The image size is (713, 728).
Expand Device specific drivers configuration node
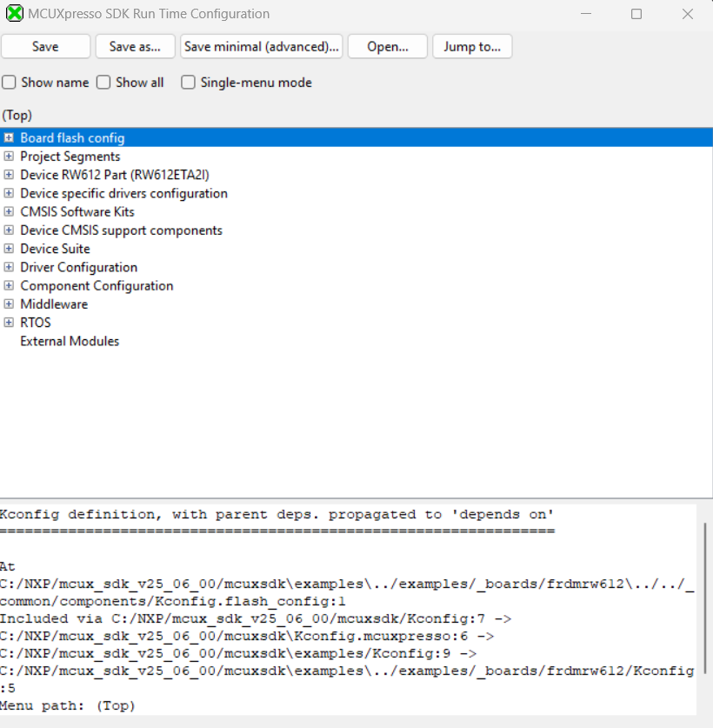point(9,193)
